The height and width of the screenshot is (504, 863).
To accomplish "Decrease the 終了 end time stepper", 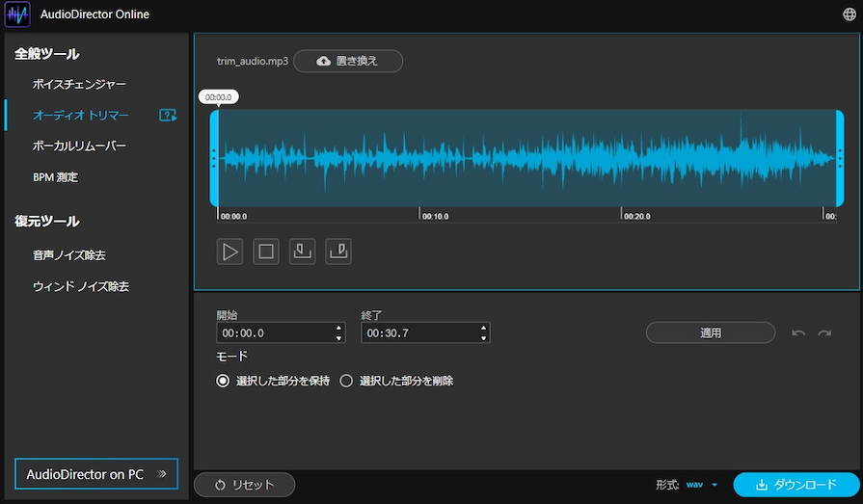I will [x=483, y=338].
